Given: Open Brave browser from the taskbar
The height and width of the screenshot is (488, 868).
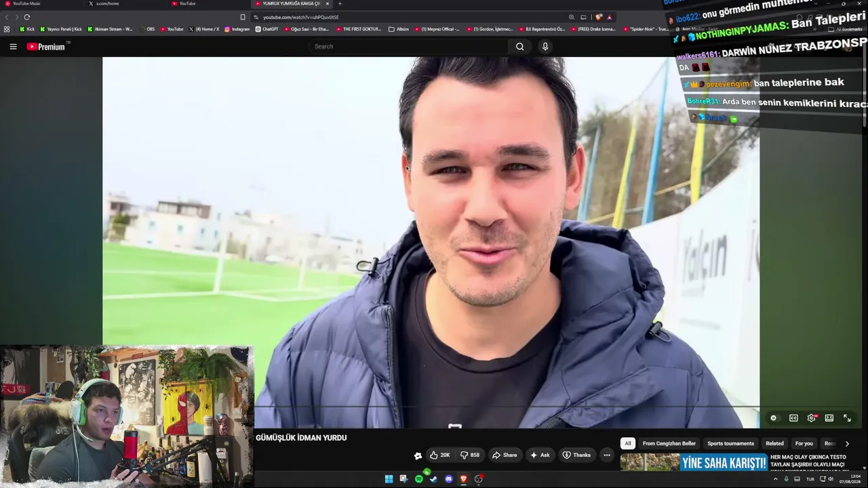Looking at the screenshot, I should point(463,479).
